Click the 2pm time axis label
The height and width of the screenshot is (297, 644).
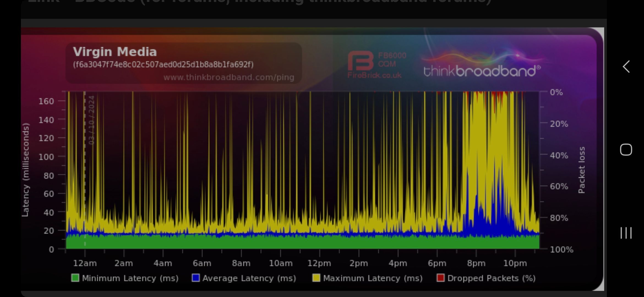click(x=359, y=263)
